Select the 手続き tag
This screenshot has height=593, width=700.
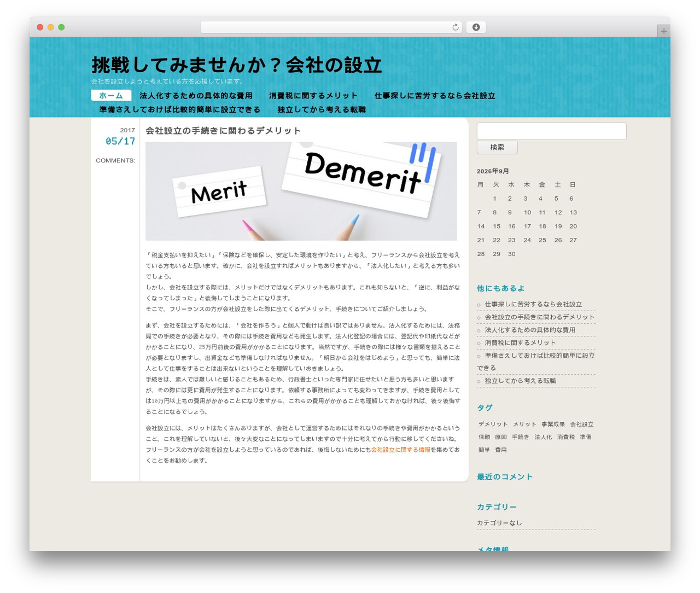click(521, 437)
